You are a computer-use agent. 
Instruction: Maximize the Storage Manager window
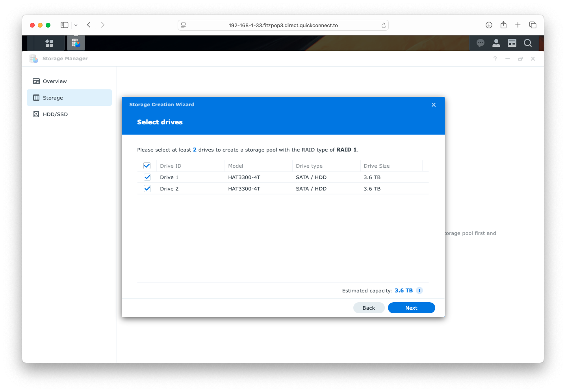coord(520,59)
